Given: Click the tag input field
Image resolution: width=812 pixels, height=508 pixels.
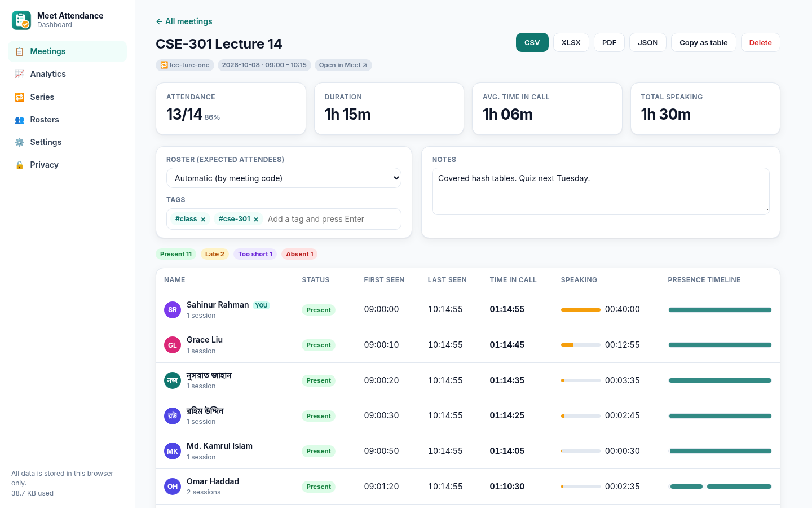Looking at the screenshot, I should (x=332, y=219).
